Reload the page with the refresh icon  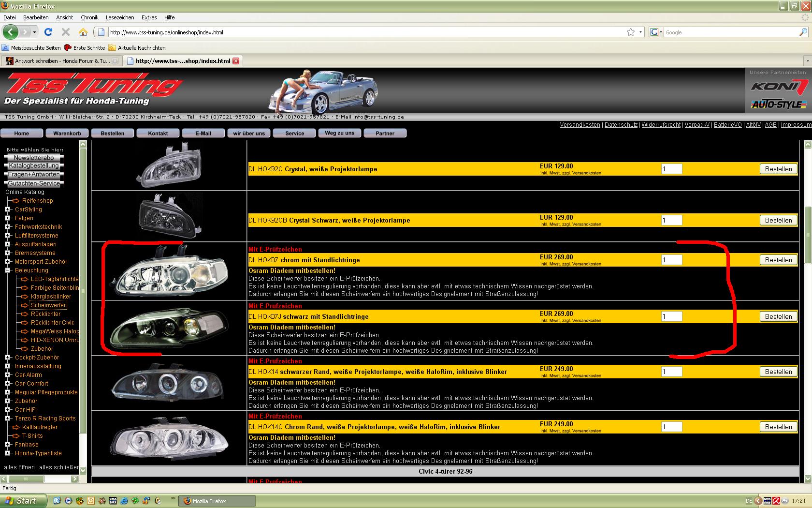pyautogui.click(x=48, y=32)
